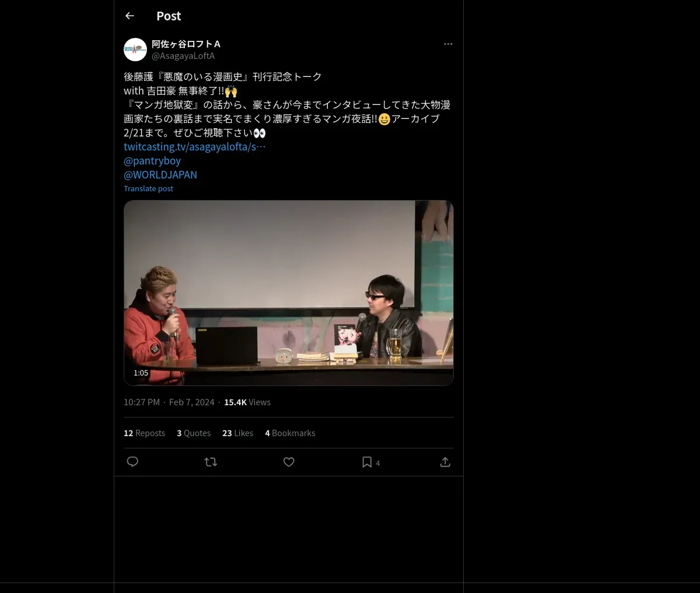
Task: View the 12 Reposts list
Action: pyautogui.click(x=144, y=433)
